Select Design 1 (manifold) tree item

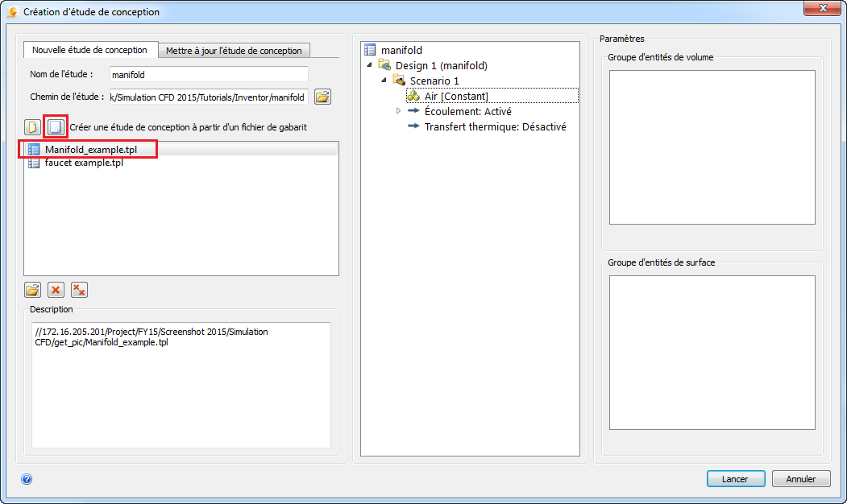point(442,65)
